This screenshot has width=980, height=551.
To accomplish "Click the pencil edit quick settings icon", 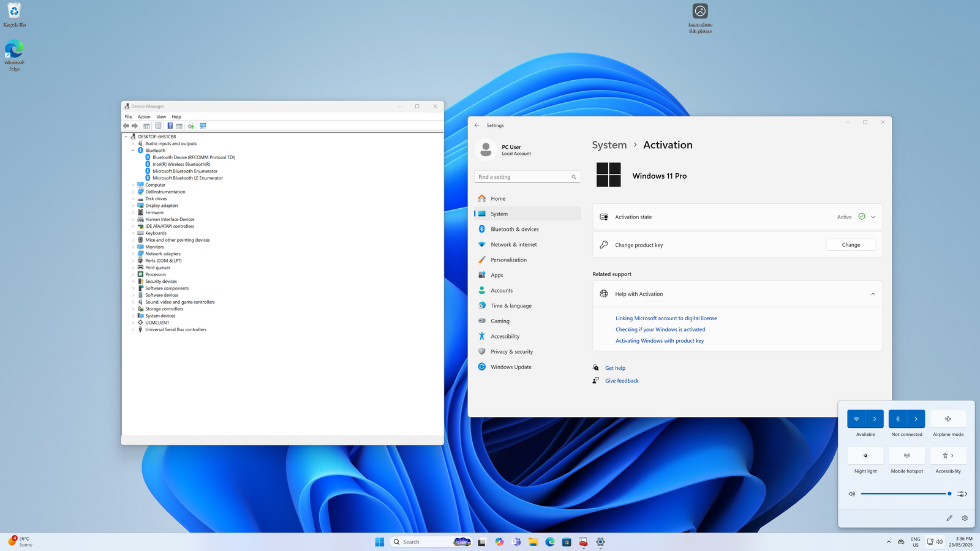I will pyautogui.click(x=949, y=518).
